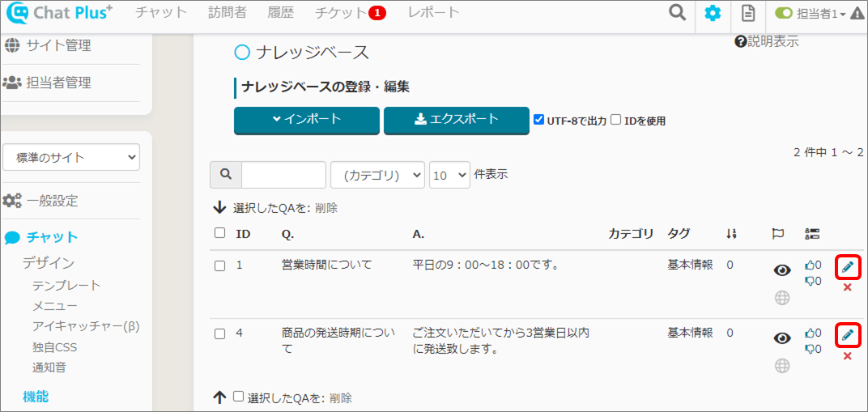The width and height of the screenshot is (868, 412).
Task: Open 担当者管理 in sidebar
Action: [x=58, y=83]
